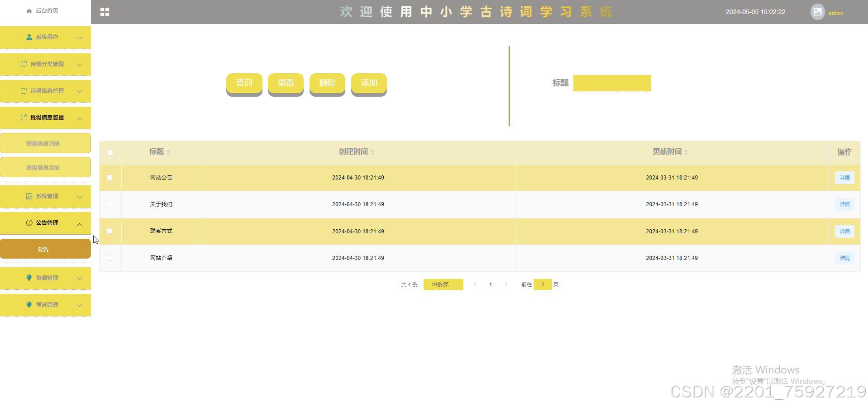Click the 联系方式 title cell

pyautogui.click(x=161, y=231)
